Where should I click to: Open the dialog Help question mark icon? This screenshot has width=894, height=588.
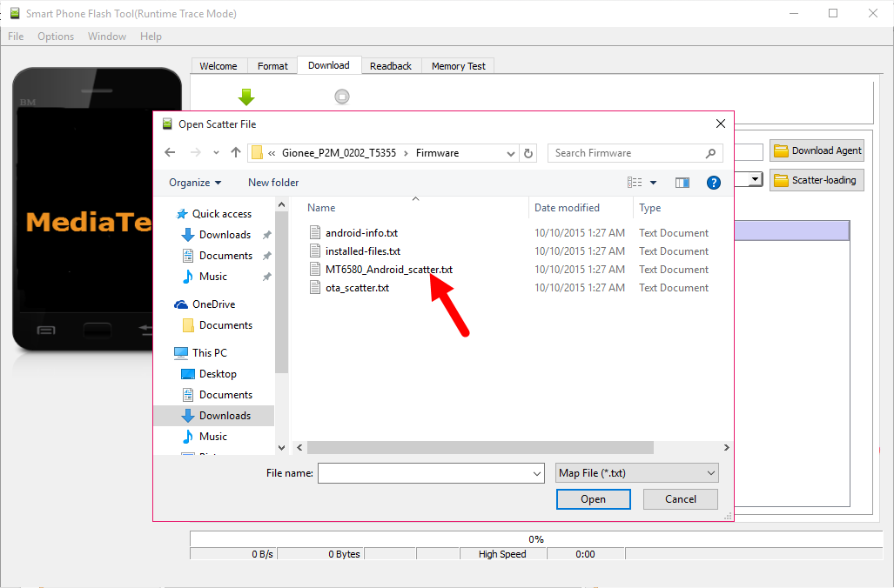713,183
